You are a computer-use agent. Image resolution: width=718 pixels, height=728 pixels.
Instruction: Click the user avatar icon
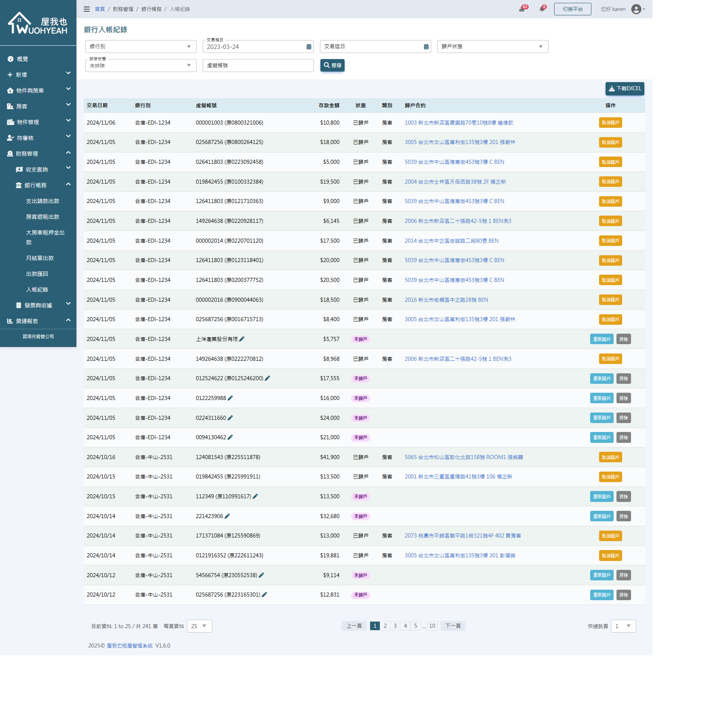pyautogui.click(x=636, y=9)
